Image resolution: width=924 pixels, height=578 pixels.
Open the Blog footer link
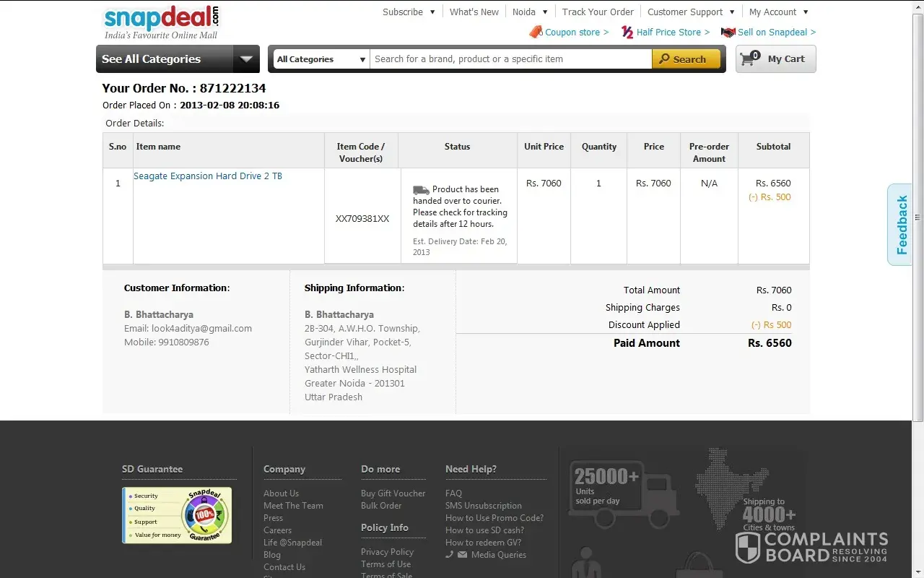coord(272,555)
